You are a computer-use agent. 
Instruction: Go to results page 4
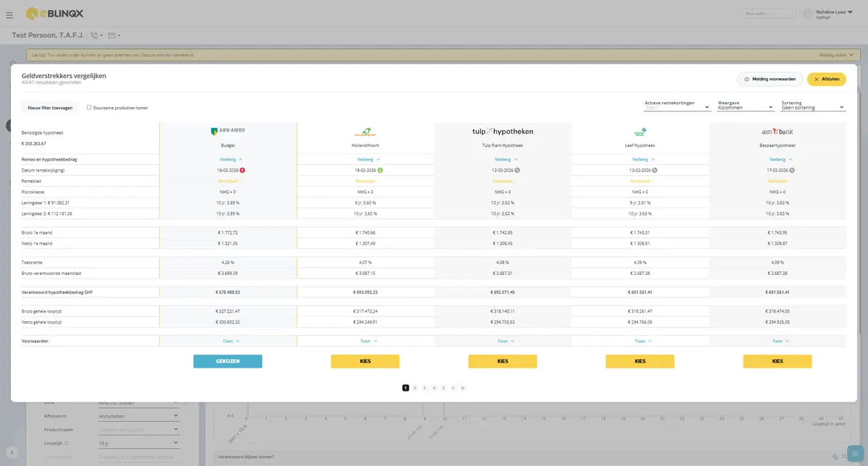pyautogui.click(x=434, y=388)
